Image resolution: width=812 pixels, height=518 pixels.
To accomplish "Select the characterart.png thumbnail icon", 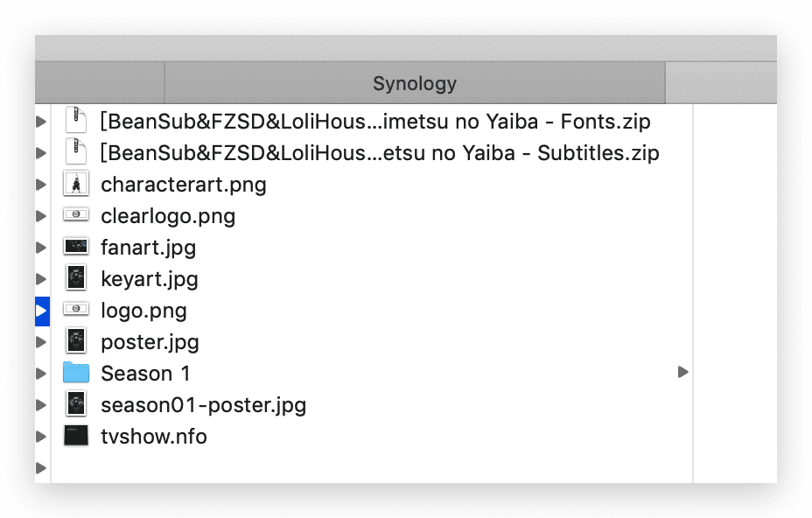I will [x=76, y=184].
